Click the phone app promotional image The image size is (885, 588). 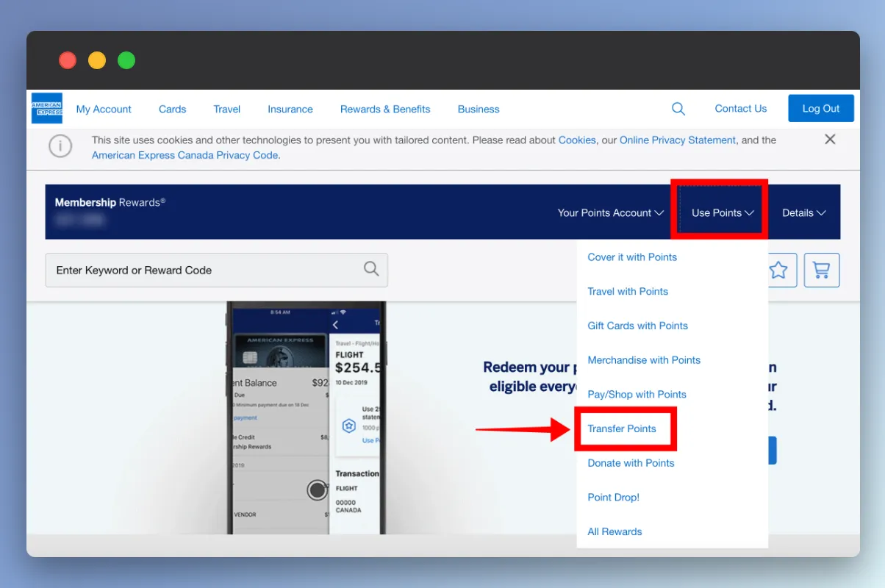[x=307, y=417]
